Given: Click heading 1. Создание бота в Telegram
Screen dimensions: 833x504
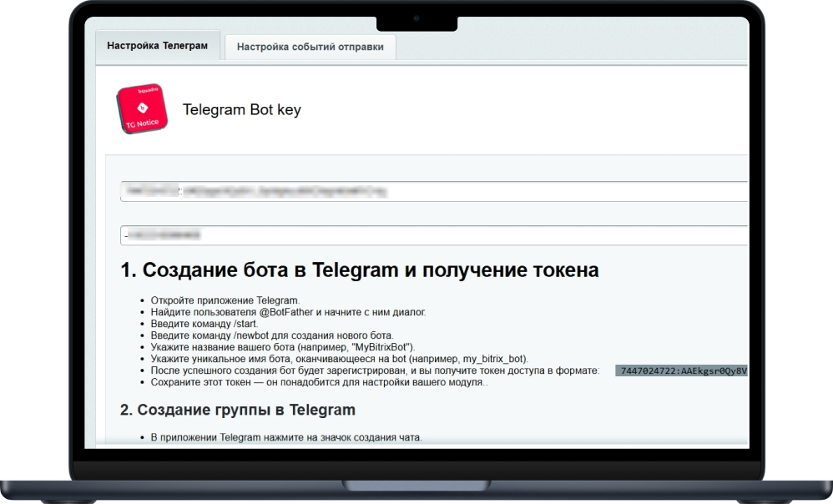Looking at the screenshot, I should pyautogui.click(x=360, y=270).
